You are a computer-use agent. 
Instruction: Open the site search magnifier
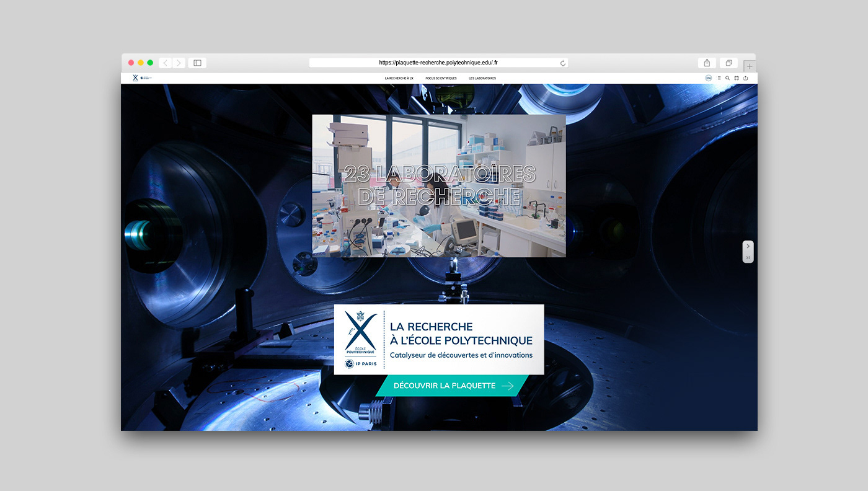728,78
